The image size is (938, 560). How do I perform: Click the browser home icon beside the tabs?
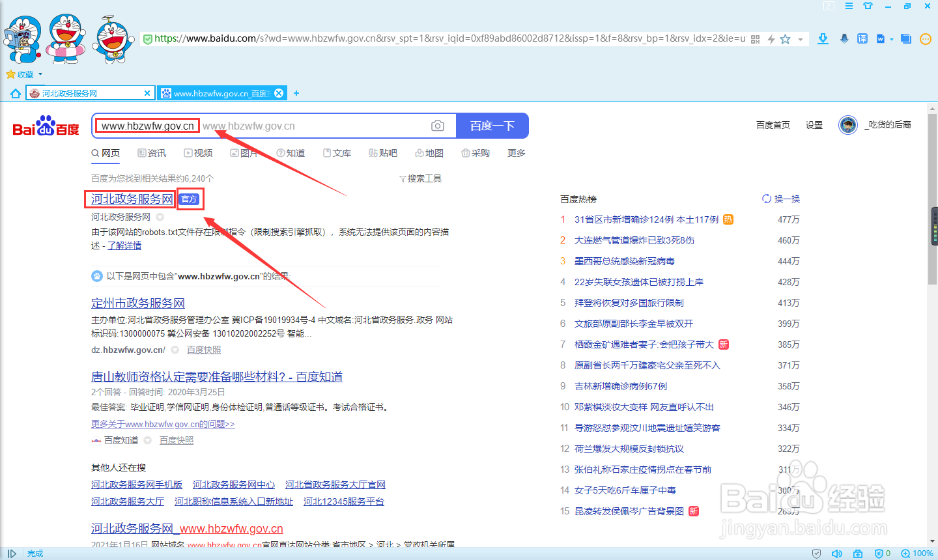(x=14, y=93)
